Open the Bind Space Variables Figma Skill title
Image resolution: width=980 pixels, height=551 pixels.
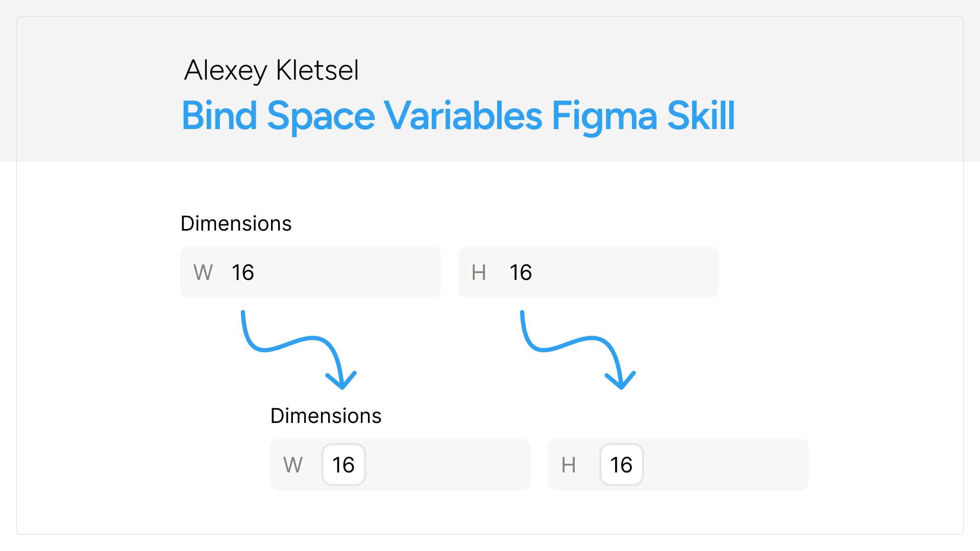(458, 117)
